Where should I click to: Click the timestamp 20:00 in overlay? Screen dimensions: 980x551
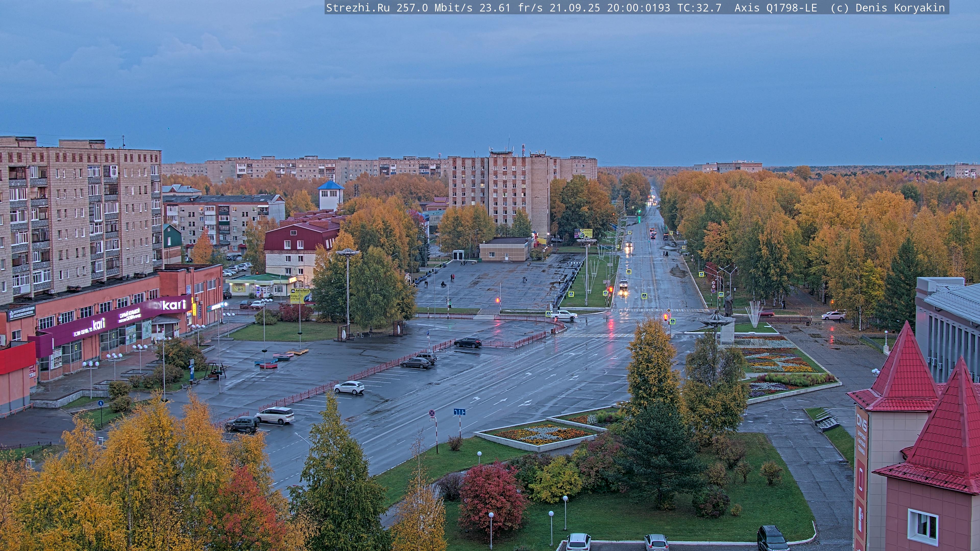click(x=622, y=8)
